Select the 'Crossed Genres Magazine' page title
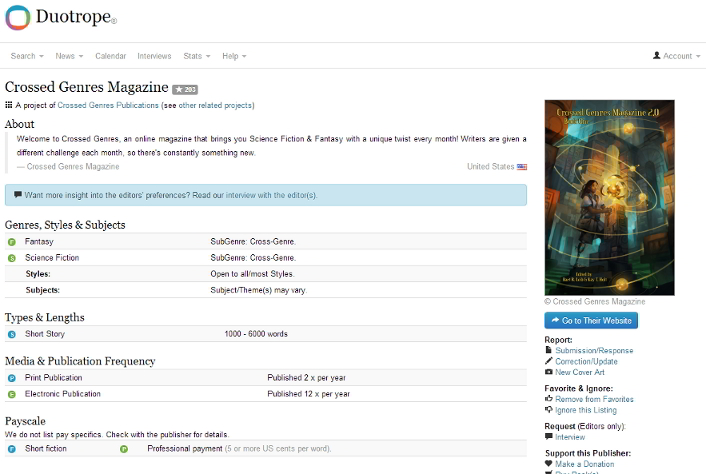Screen dimensions: 706x474 (x=86, y=87)
